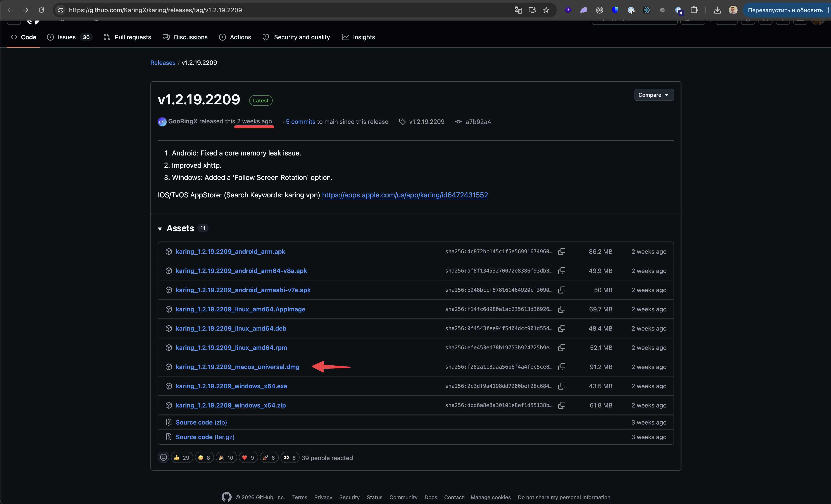Viewport: 831px width, 504px height.
Task: Copy SHA256 hash for android_arm64-v8a.apk
Action: tap(562, 271)
